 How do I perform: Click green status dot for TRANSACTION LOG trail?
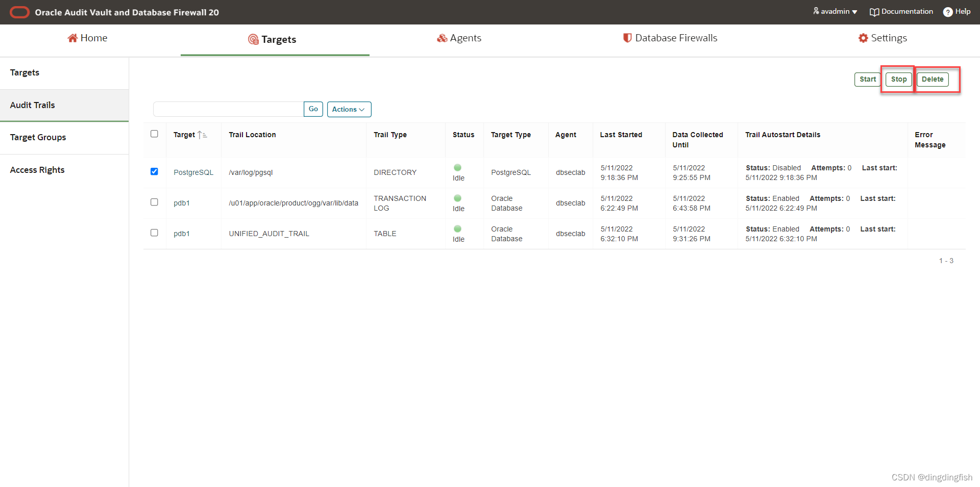(458, 198)
